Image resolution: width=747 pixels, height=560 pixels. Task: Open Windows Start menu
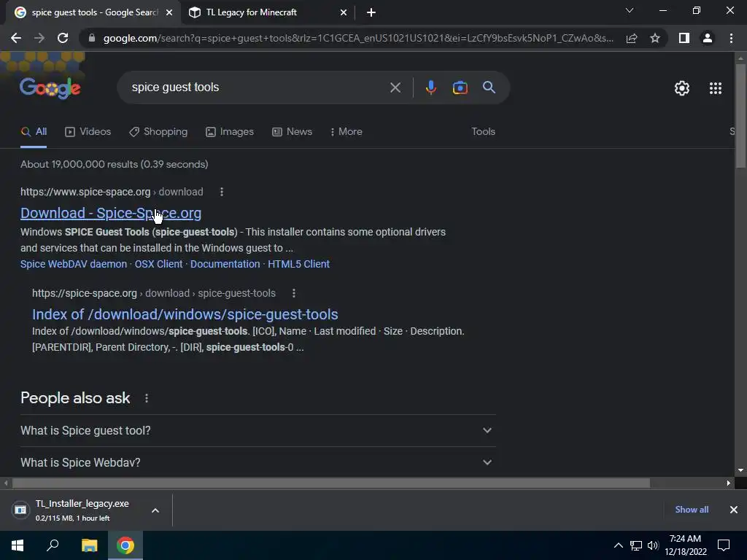tap(18, 545)
